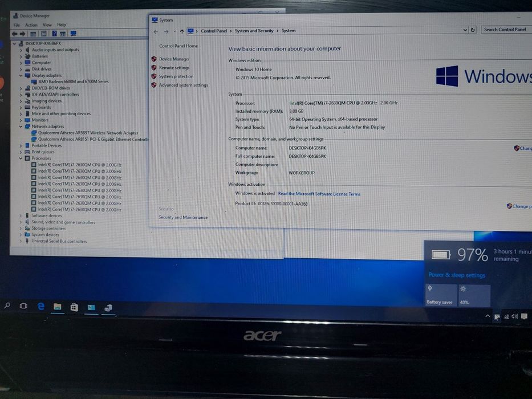Select the Storage controllers item
Screen dimensions: 532x399
tap(48, 229)
